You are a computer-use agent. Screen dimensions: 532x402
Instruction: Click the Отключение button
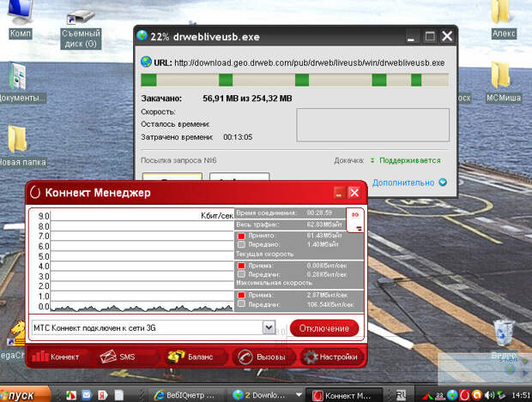point(324,328)
